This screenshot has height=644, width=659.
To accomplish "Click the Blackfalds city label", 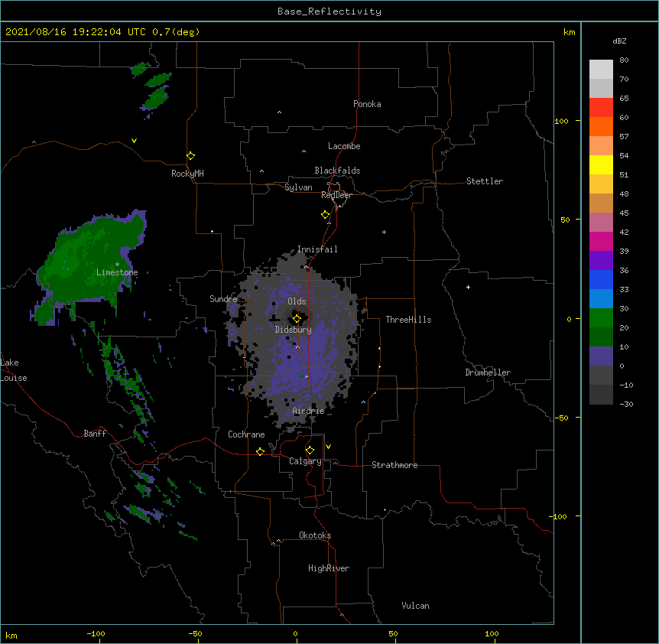I will click(337, 171).
